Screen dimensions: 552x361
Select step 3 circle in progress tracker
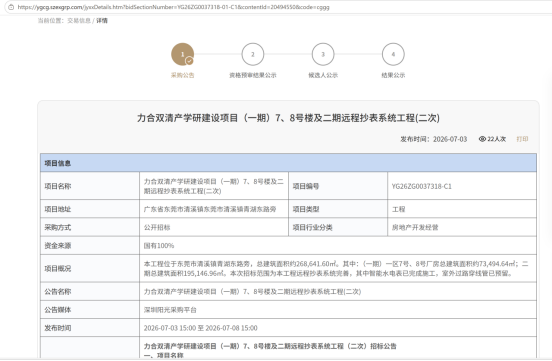pyautogui.click(x=323, y=54)
